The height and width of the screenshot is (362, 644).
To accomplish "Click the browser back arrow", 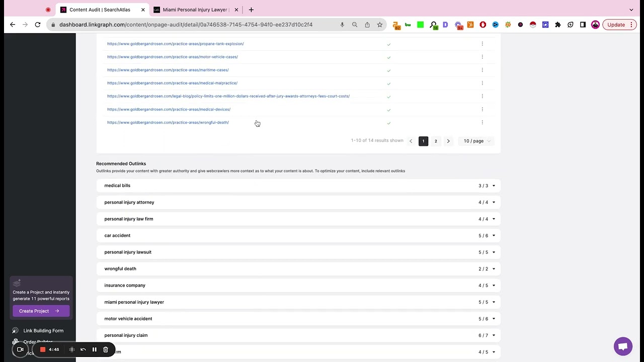I will pyautogui.click(x=13, y=25).
